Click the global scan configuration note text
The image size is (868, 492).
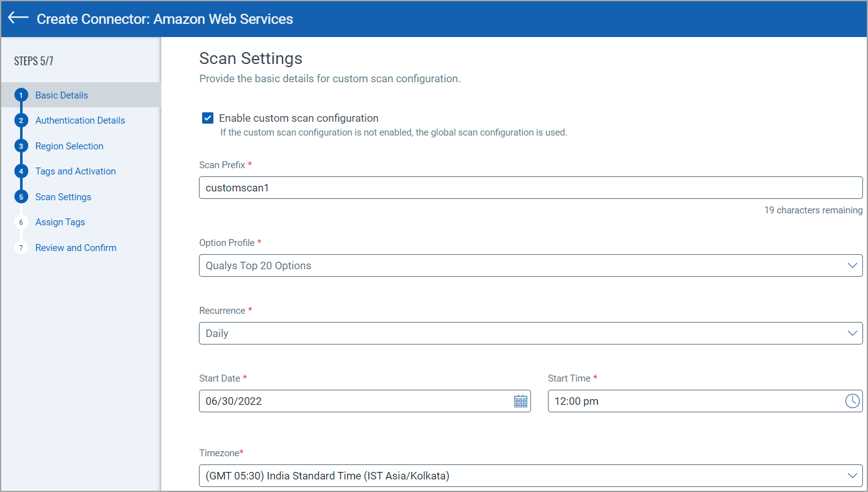coord(394,132)
